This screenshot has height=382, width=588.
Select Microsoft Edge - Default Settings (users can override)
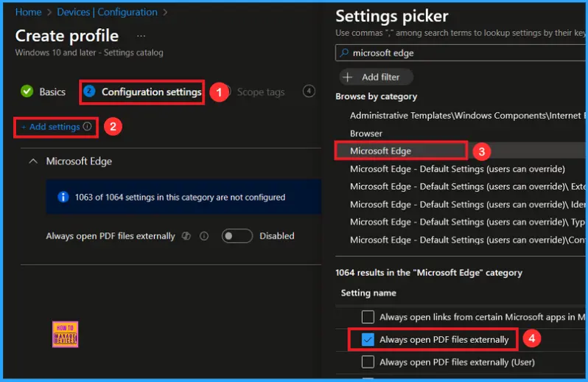point(457,169)
